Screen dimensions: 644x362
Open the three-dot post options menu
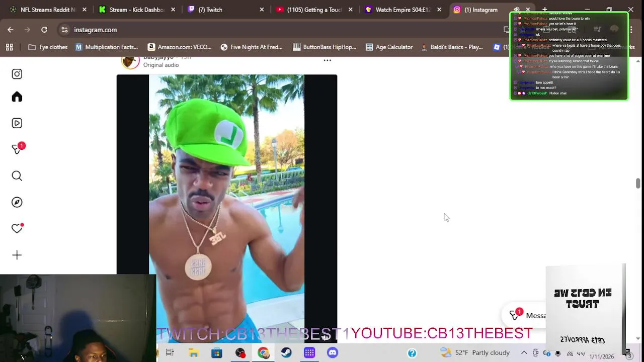tap(327, 60)
